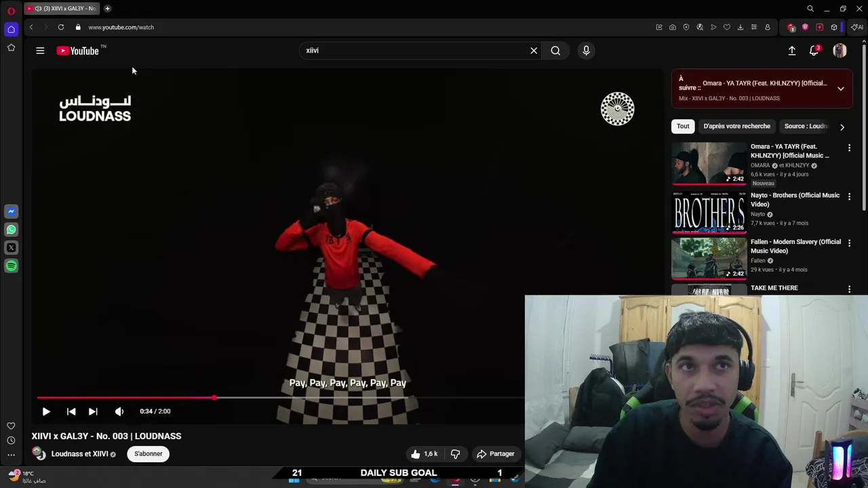Expand the À suivre mix panel chevron
The height and width of the screenshot is (488, 868).
coord(840,89)
